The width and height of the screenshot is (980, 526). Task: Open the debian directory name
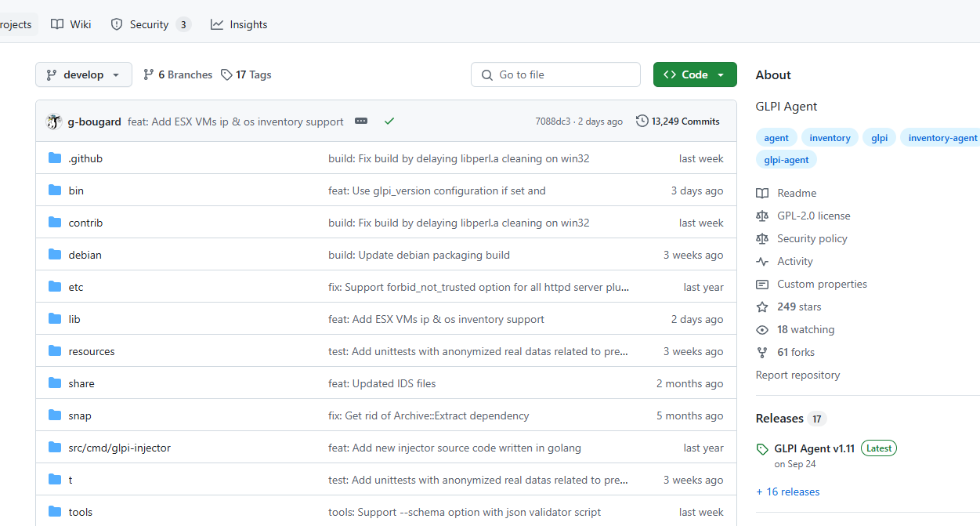85,255
